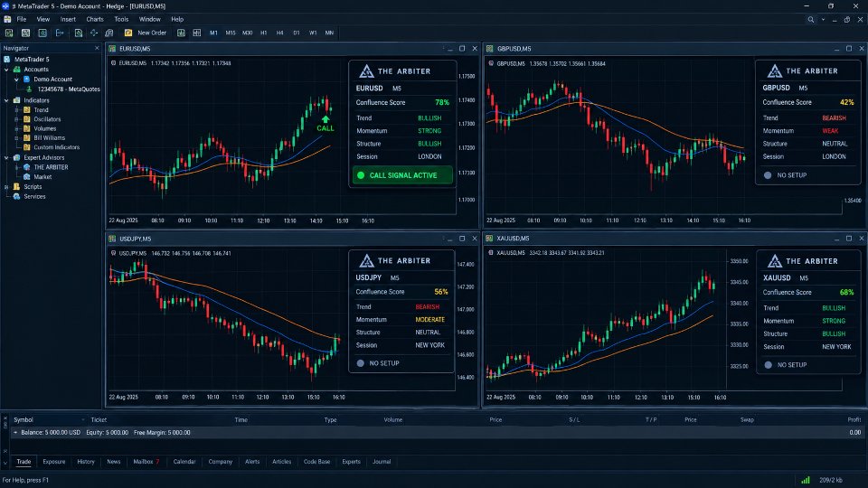
Task: Open the dropdown arrow beside the search icon
Action: 823,19
